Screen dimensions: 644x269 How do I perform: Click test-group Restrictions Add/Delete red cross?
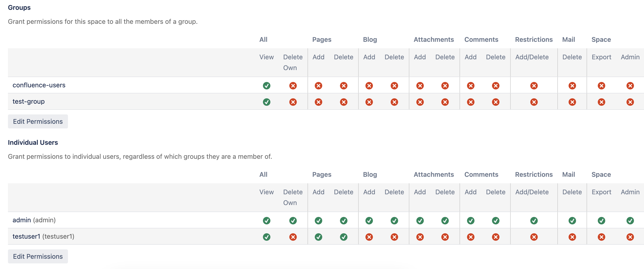534,102
